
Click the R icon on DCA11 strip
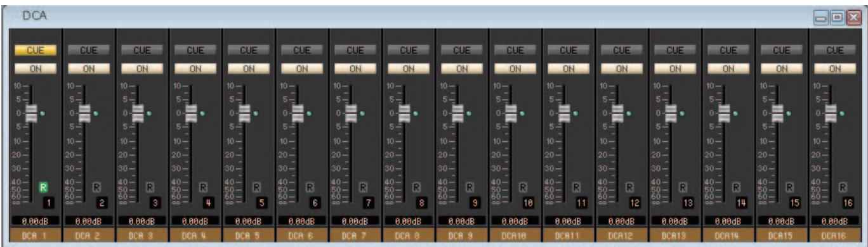click(x=576, y=187)
